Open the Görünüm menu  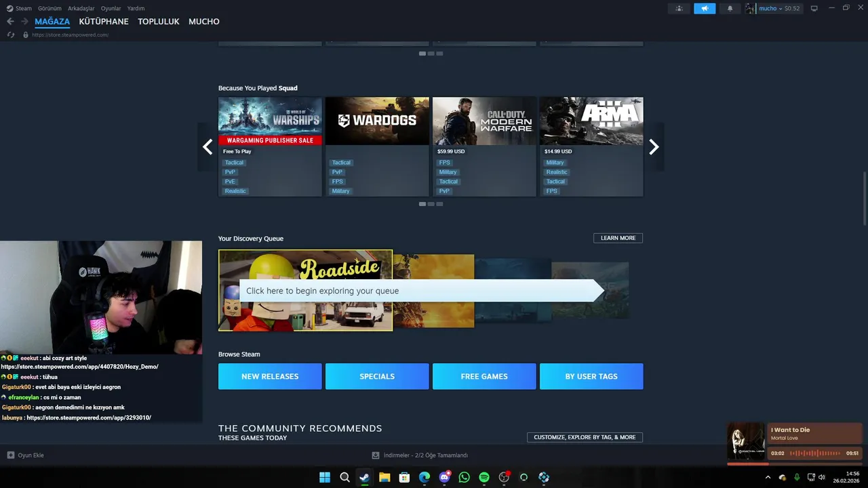[x=50, y=9]
